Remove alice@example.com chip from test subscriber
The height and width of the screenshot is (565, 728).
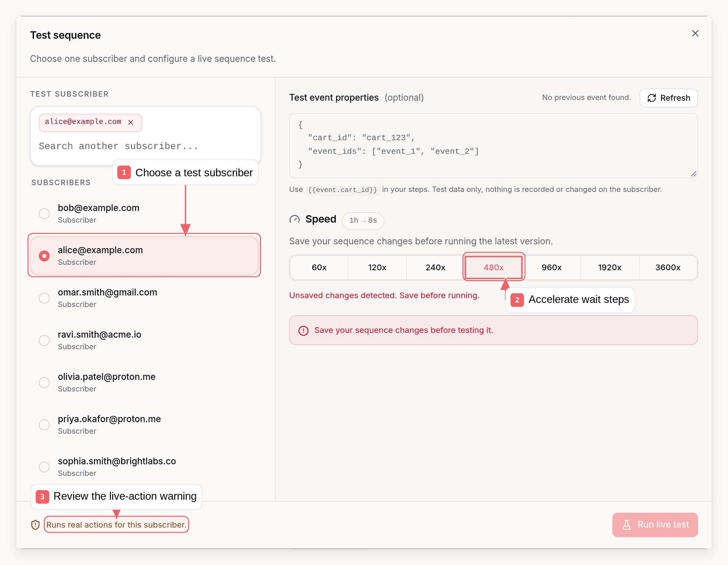tap(131, 122)
